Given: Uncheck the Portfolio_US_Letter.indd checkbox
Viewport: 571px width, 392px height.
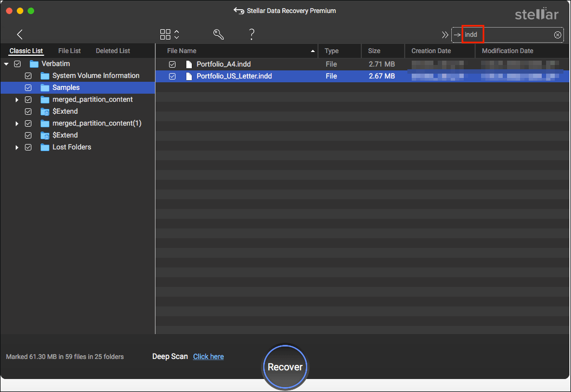Looking at the screenshot, I should coord(172,76).
